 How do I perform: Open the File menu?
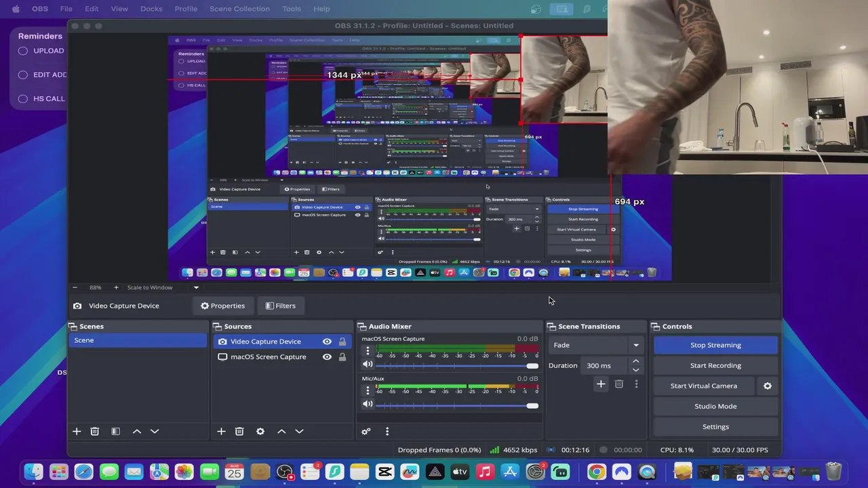(66, 9)
